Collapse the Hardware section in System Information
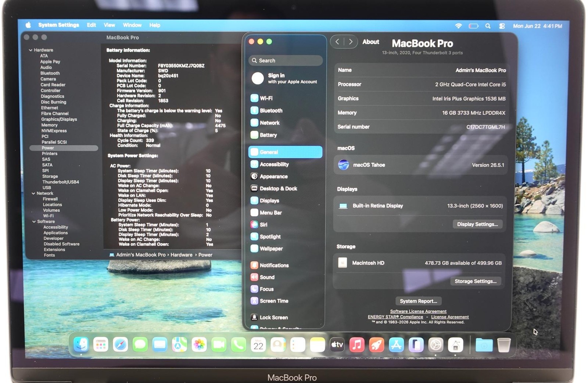The image size is (588, 383). point(31,50)
